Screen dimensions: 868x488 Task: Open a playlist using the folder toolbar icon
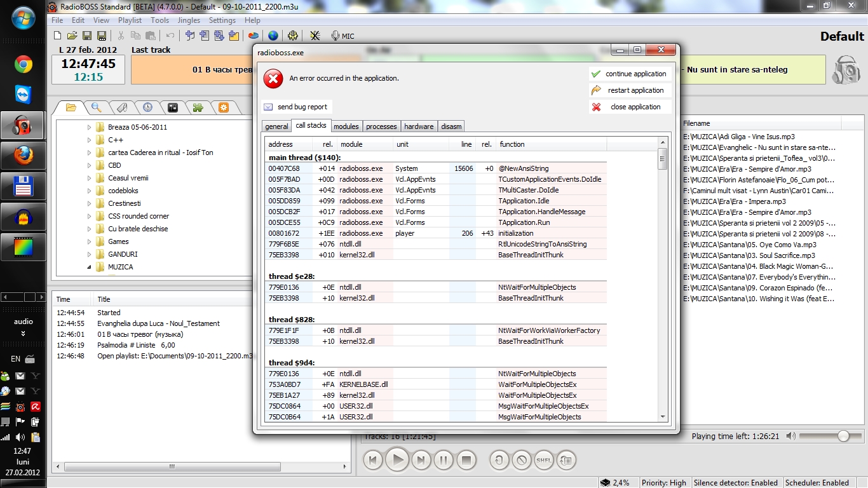tap(72, 36)
